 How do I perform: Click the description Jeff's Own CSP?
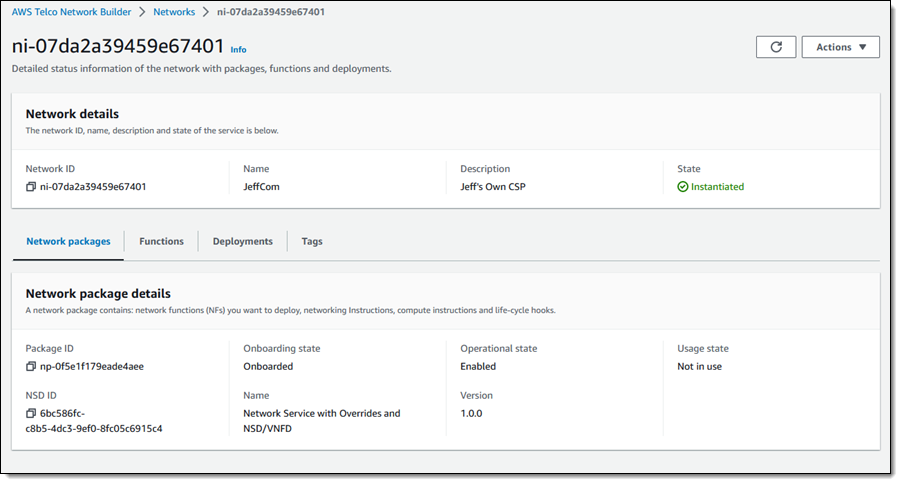pos(493,187)
